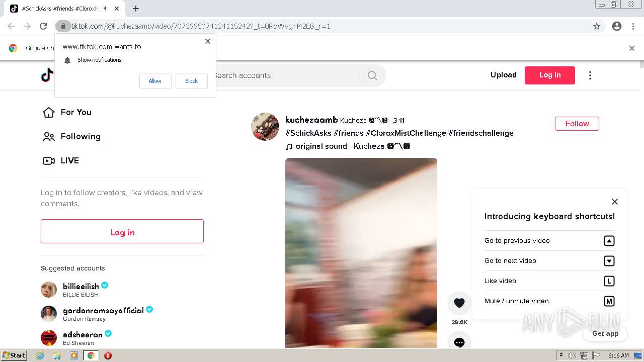Open kuchezaamb username link

coord(311,120)
